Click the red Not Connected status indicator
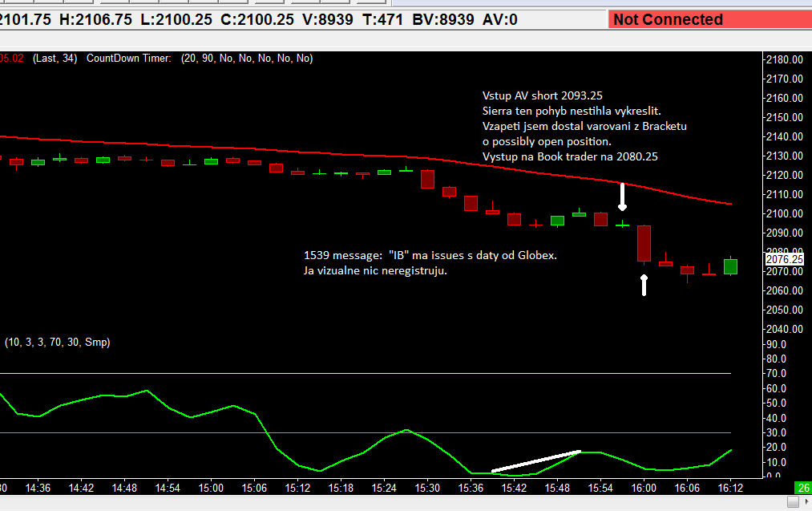 coord(710,20)
